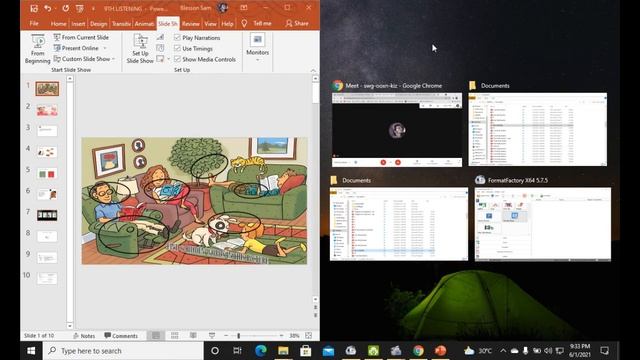
Task: Click the user account avatar picture
Action: [x=223, y=8]
